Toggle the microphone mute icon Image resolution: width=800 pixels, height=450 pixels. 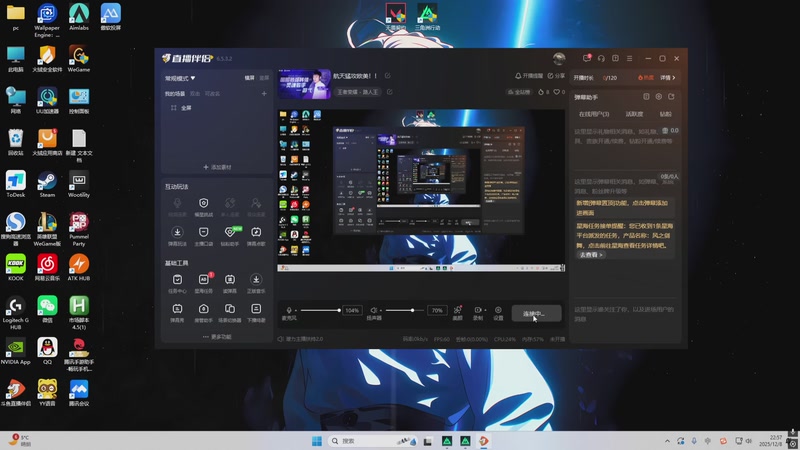coord(289,310)
